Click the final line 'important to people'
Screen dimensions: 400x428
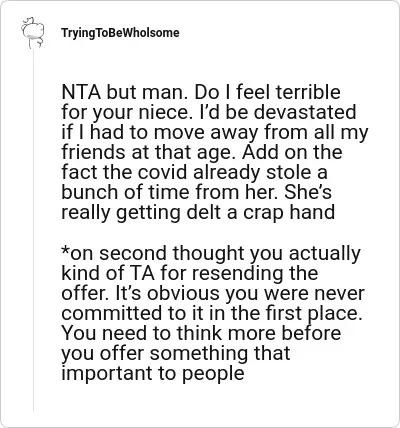click(x=153, y=374)
